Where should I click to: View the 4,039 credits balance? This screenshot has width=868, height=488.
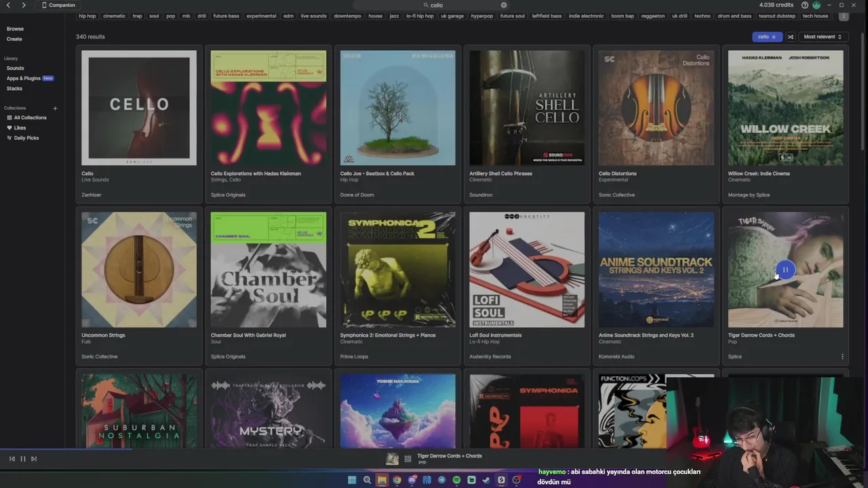click(x=776, y=5)
